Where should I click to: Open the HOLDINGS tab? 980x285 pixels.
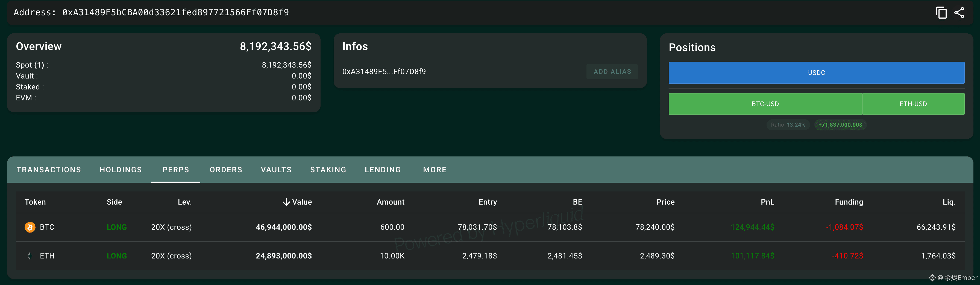tap(121, 170)
